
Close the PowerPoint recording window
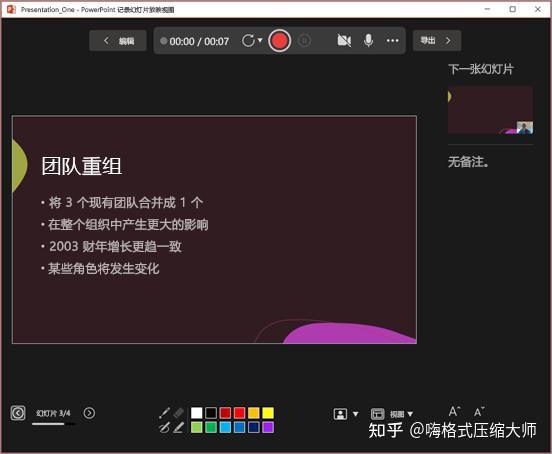coord(538,9)
